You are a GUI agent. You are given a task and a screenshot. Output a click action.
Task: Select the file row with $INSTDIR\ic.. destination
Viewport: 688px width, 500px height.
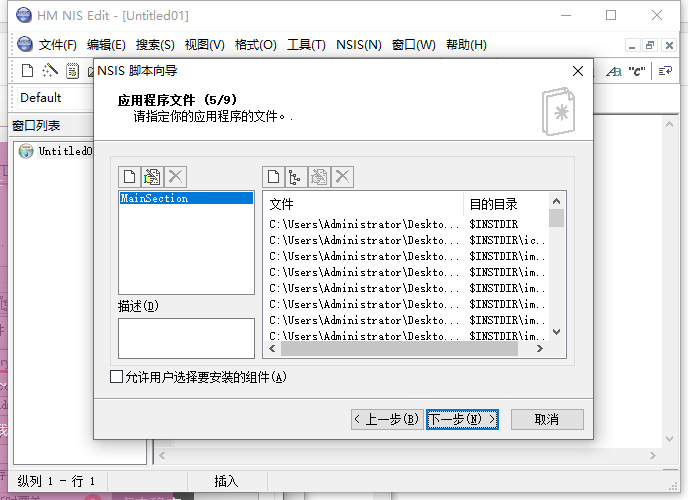pyautogui.click(x=406, y=240)
